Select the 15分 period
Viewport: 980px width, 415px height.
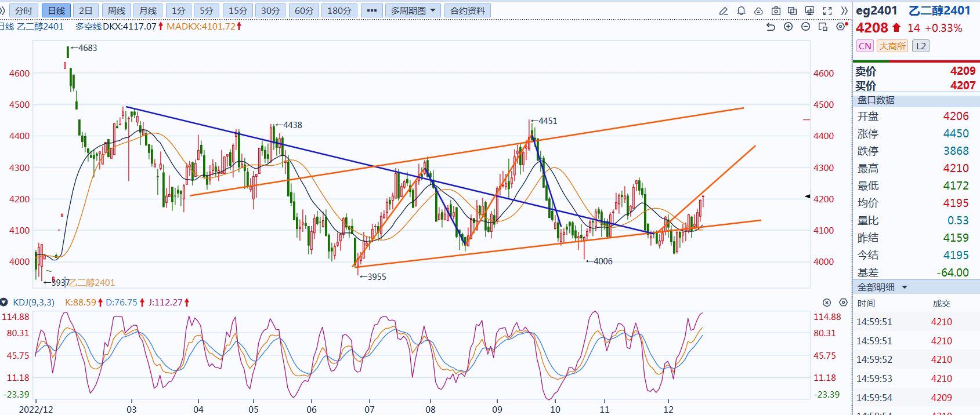pyautogui.click(x=237, y=11)
